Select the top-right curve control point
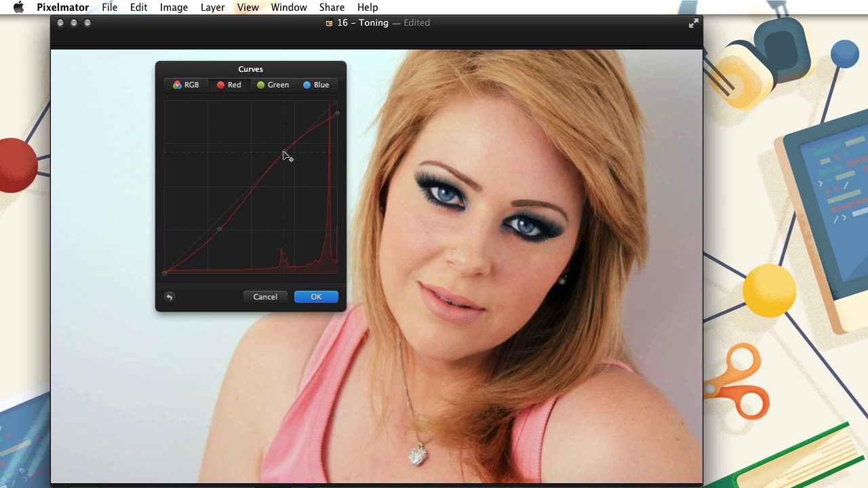Image resolution: width=868 pixels, height=488 pixels. (x=337, y=113)
